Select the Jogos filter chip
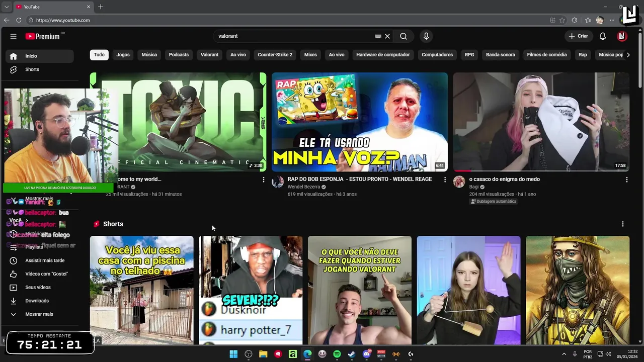This screenshot has width=644, height=362. pos(123,55)
